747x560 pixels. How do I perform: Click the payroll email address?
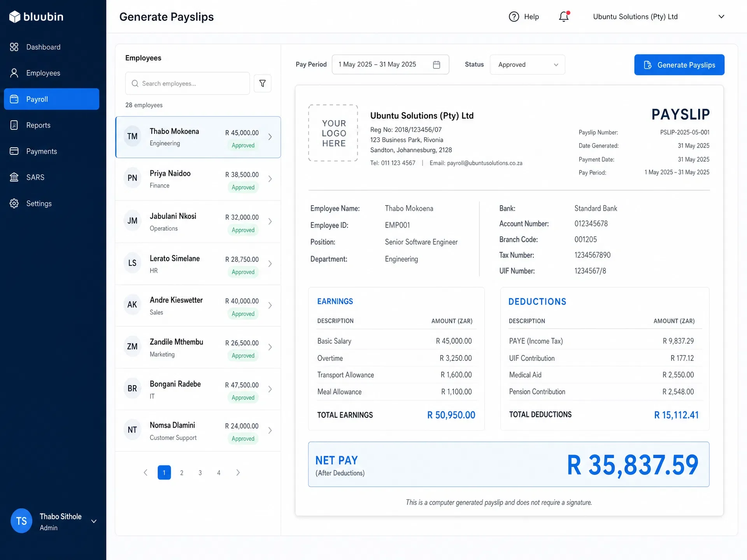point(484,163)
